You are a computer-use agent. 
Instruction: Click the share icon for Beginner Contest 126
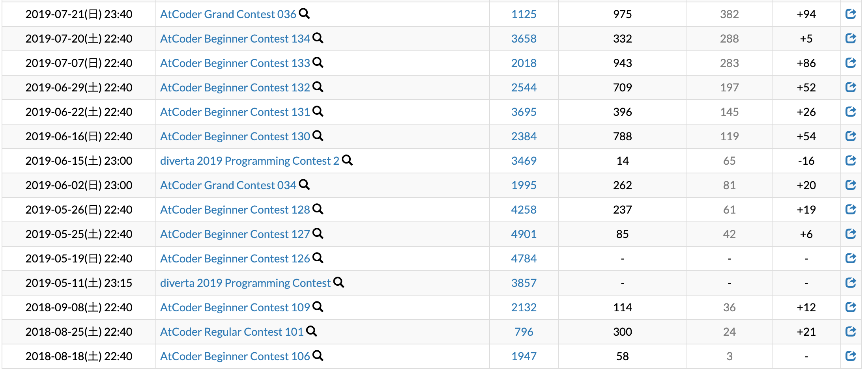coord(851,258)
